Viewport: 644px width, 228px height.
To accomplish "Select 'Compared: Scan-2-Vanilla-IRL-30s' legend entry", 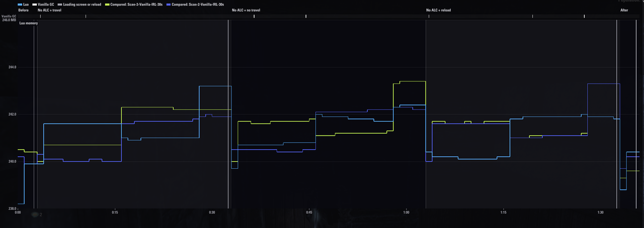I will pos(198,4).
